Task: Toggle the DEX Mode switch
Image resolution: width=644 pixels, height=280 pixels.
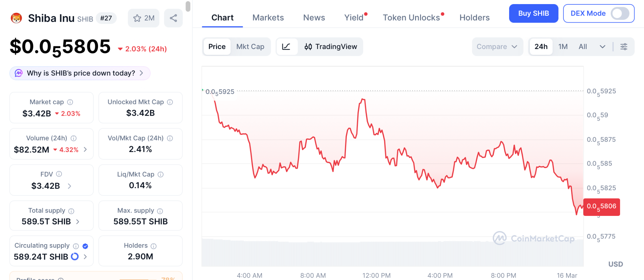Action: pyautogui.click(x=619, y=14)
